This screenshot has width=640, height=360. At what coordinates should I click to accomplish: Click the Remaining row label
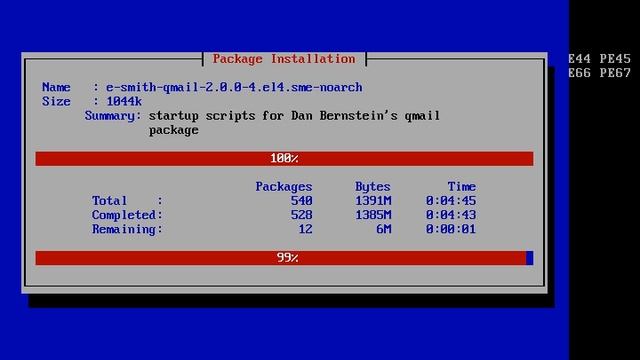pyautogui.click(x=127, y=229)
